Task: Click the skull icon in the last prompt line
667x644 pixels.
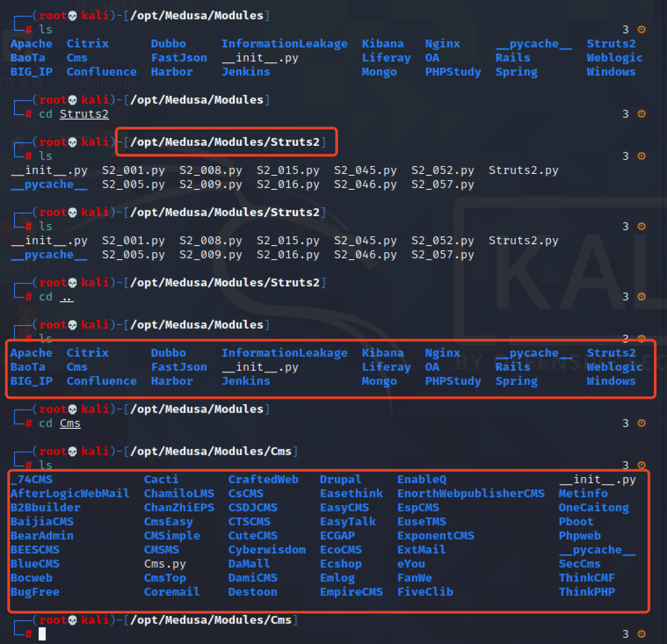Action: coord(73,620)
